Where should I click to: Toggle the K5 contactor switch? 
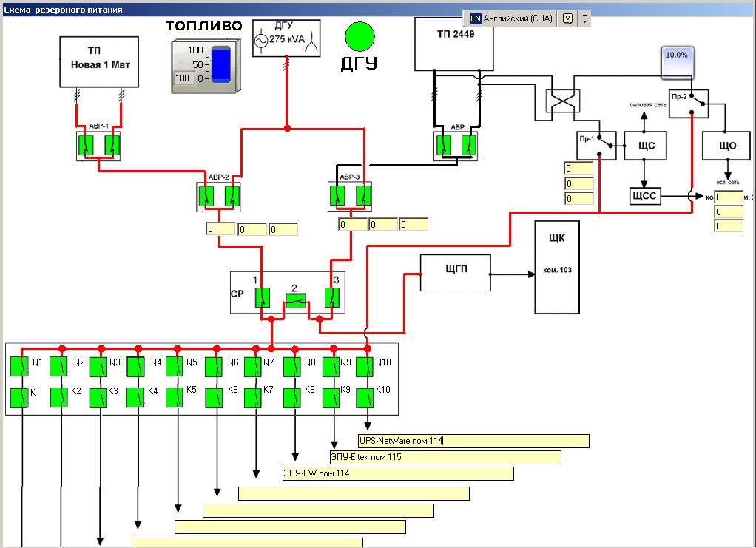click(x=175, y=397)
